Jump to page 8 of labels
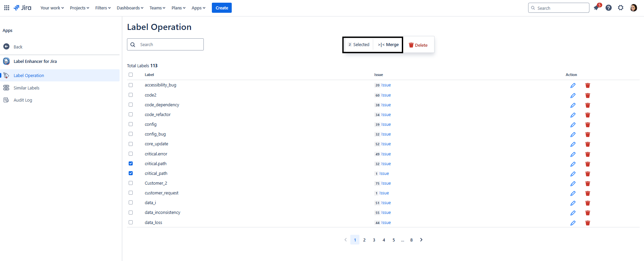The width and height of the screenshot is (644, 261). pos(412,240)
